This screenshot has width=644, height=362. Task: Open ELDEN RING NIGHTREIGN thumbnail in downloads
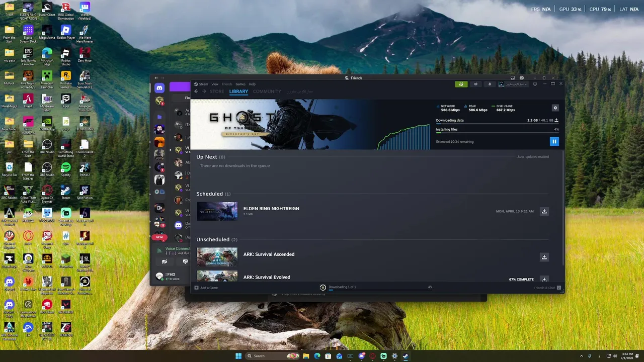[x=217, y=211]
